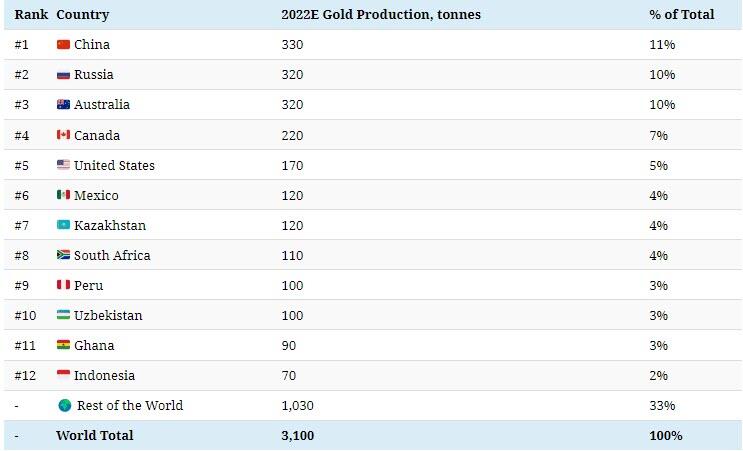The width and height of the screenshot is (743, 451).
Task: Select the Uzbekistan country name
Action: pyautogui.click(x=108, y=315)
